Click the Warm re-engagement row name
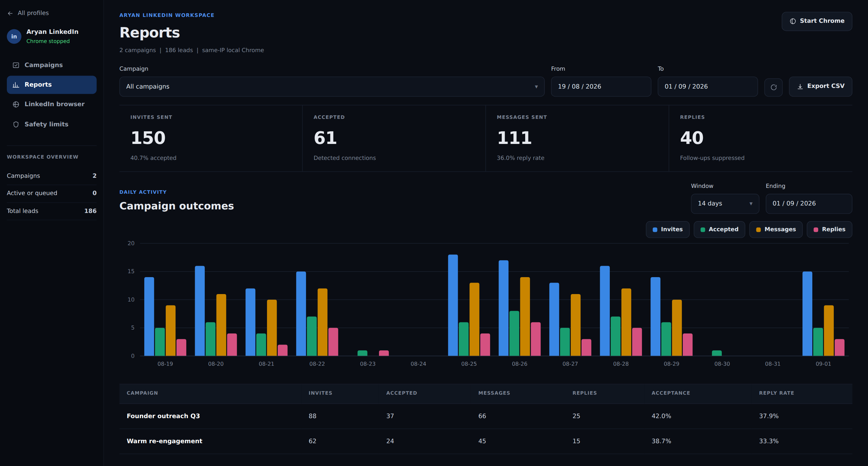Screen dimensions: 868x466 click(164, 441)
